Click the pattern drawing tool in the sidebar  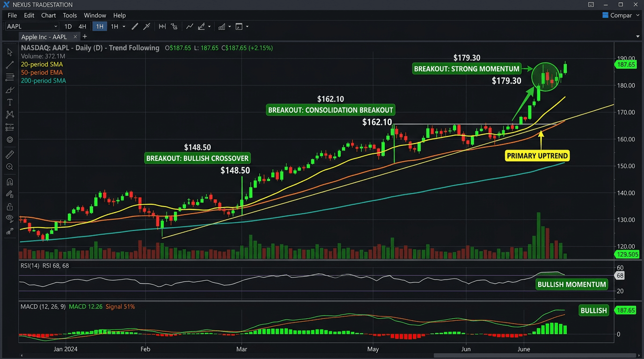click(9, 115)
